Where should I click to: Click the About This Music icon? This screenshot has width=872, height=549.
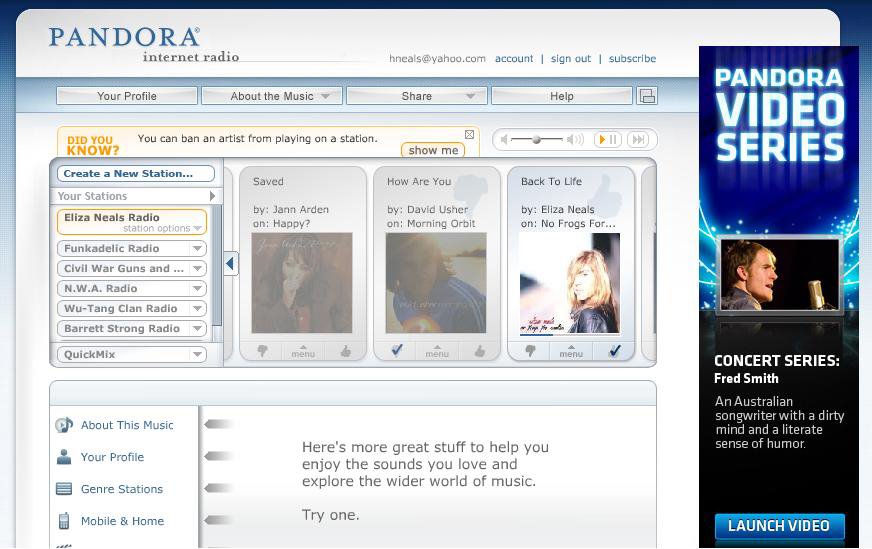coord(64,425)
